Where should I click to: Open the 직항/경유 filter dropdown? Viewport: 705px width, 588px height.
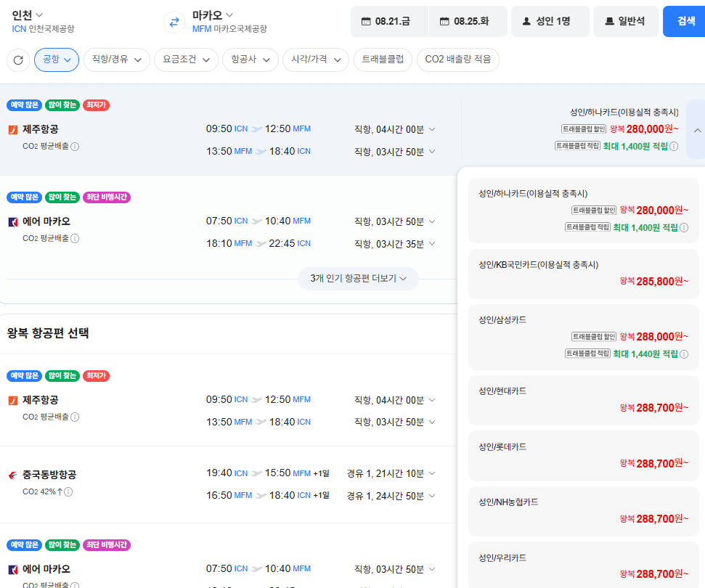117,60
